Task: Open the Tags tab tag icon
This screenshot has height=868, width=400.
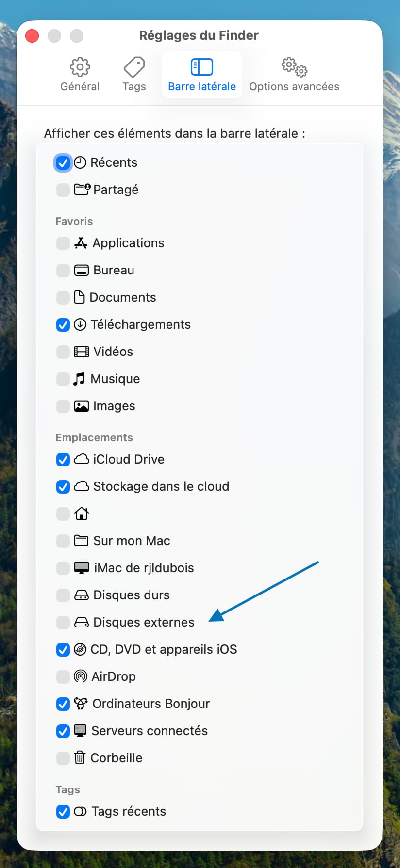Action: pos(134,67)
